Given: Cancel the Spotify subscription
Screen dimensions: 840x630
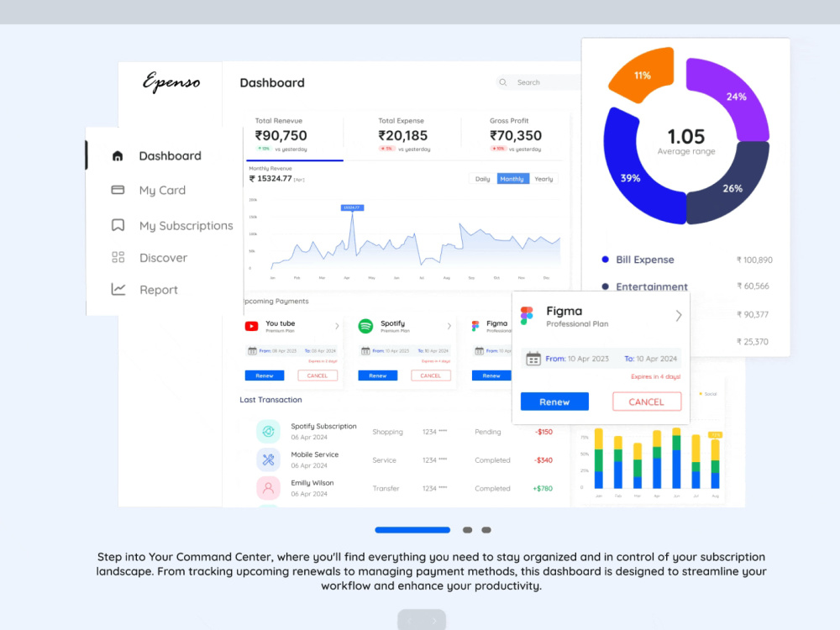Looking at the screenshot, I should coord(430,375).
